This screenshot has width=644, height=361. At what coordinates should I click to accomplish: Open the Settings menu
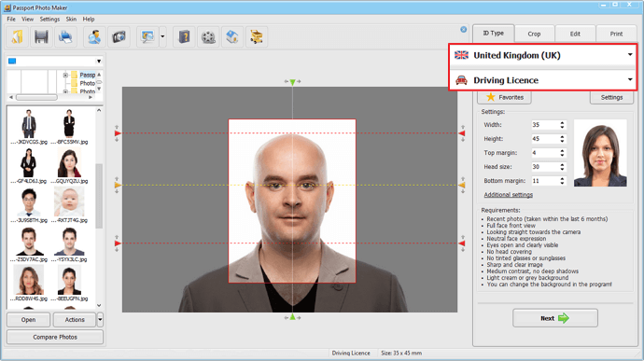click(x=49, y=19)
